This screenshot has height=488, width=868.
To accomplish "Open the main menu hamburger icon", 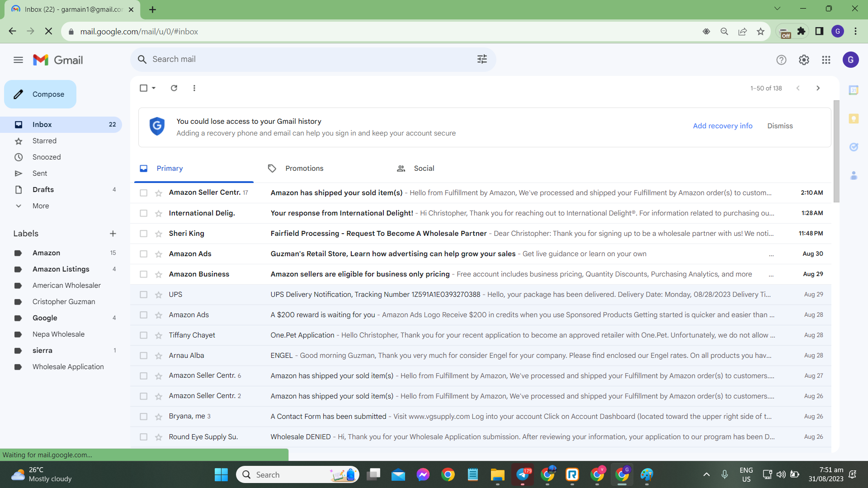I will point(18,60).
